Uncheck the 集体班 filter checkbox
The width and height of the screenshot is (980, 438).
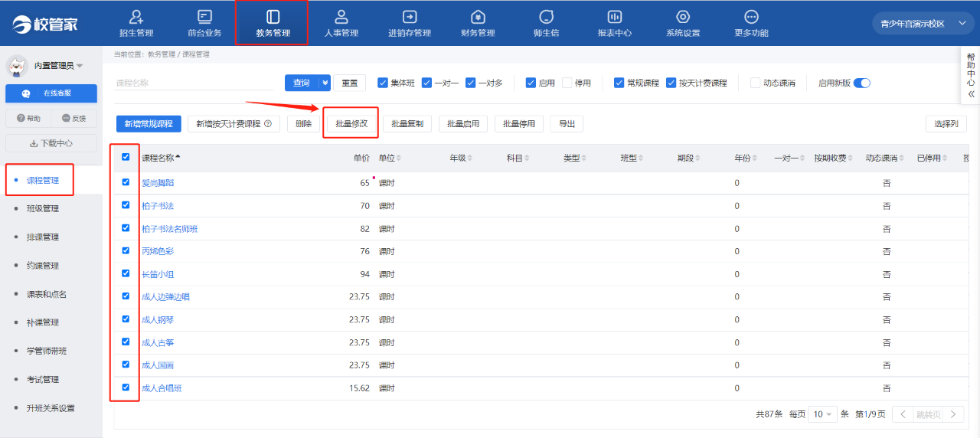pos(383,83)
